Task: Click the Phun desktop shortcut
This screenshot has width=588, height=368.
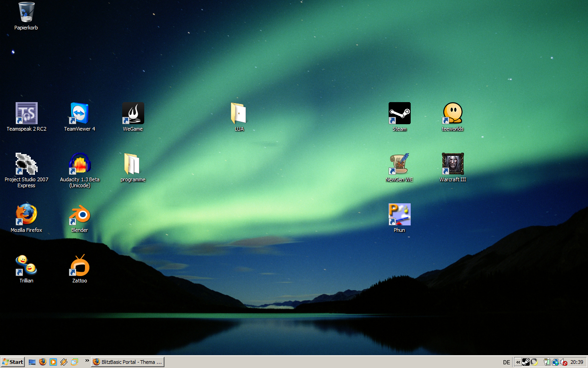Action: [x=399, y=215]
